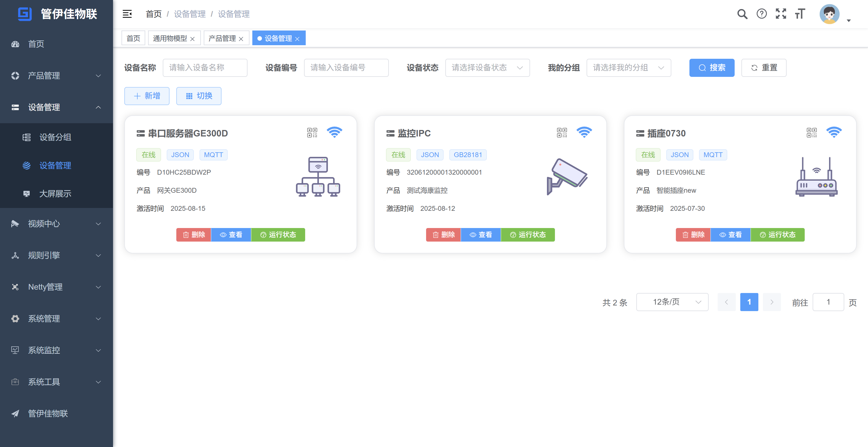The image size is (868, 447).
Task: View the 串口服务器GE300D device
Action: click(x=231, y=235)
